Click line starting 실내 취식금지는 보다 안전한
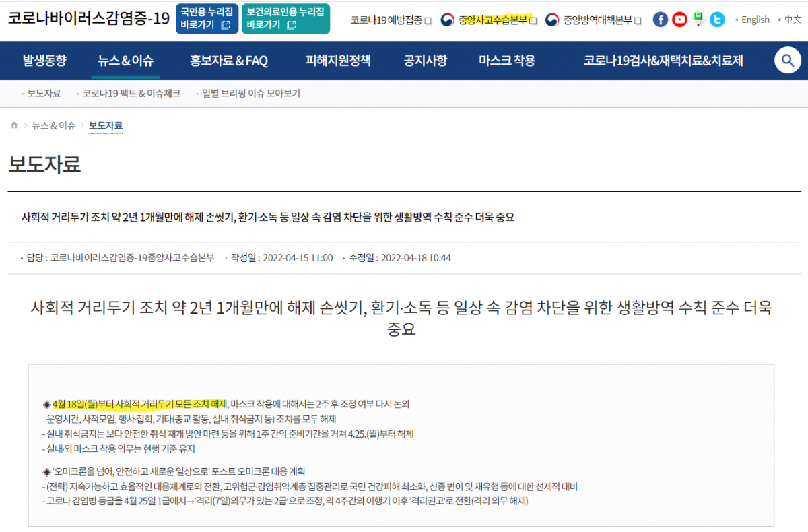 pos(228,434)
